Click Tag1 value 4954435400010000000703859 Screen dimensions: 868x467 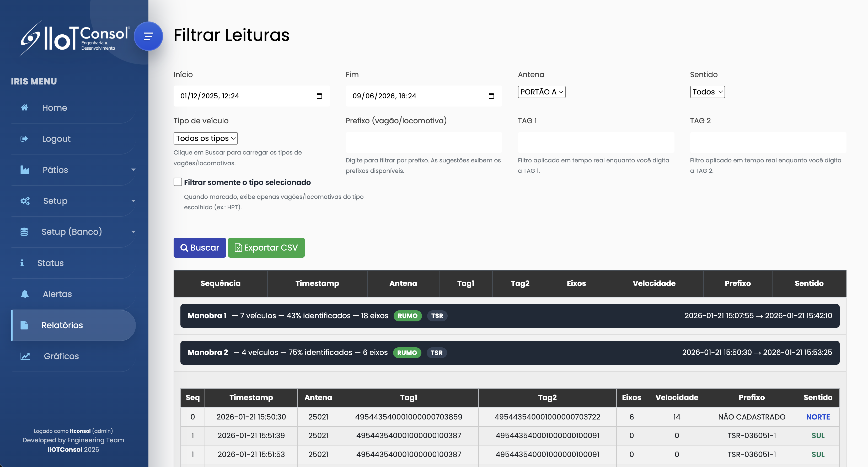pyautogui.click(x=408, y=417)
